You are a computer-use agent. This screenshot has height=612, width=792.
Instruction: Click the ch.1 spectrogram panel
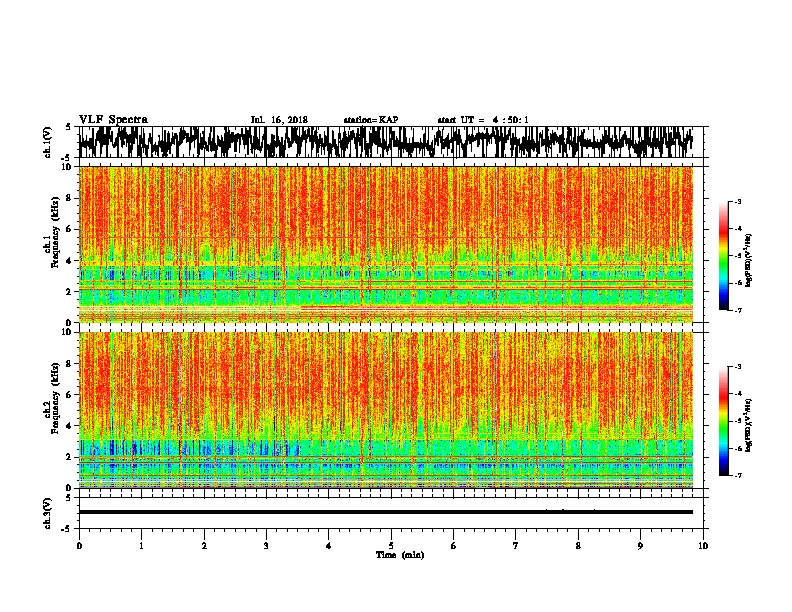[385, 244]
